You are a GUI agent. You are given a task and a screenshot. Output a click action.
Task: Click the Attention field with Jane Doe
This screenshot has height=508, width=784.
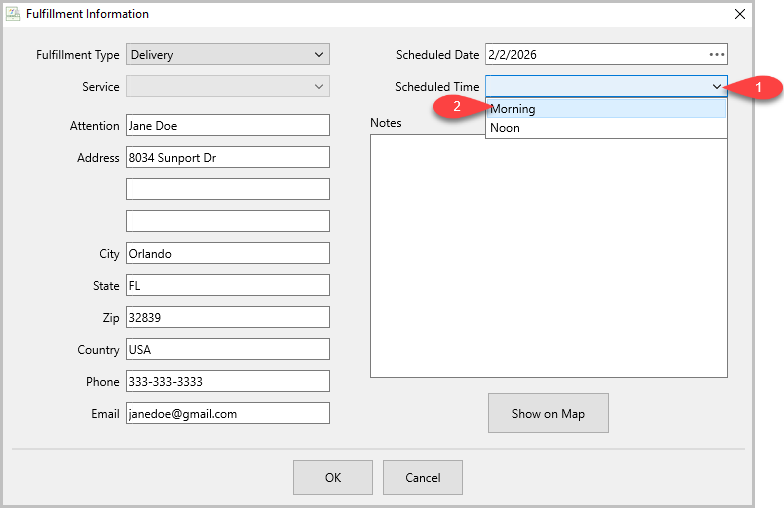228,126
